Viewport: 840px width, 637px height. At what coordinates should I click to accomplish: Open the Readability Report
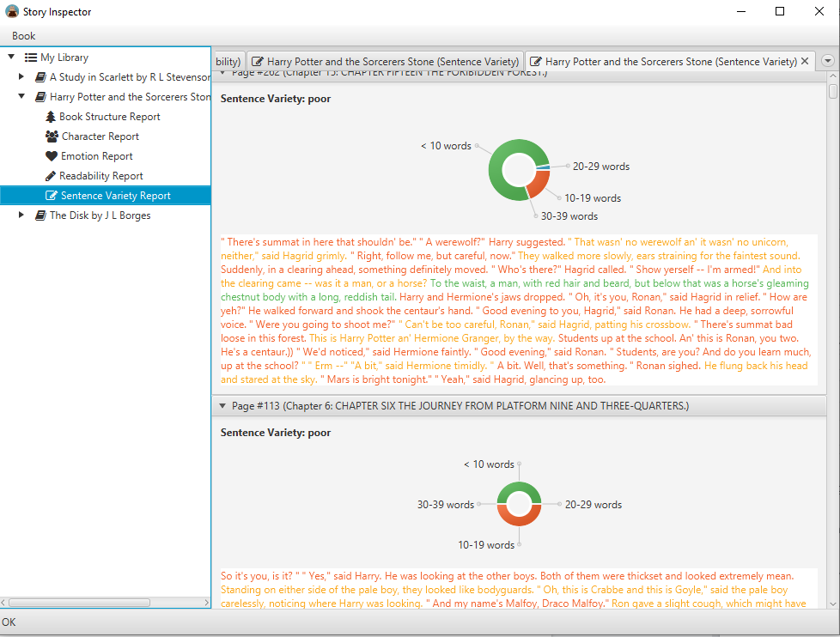click(101, 176)
